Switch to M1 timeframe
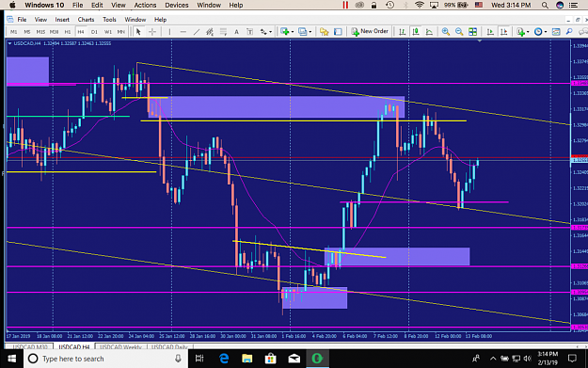This screenshot has width=588, height=368. [13, 32]
